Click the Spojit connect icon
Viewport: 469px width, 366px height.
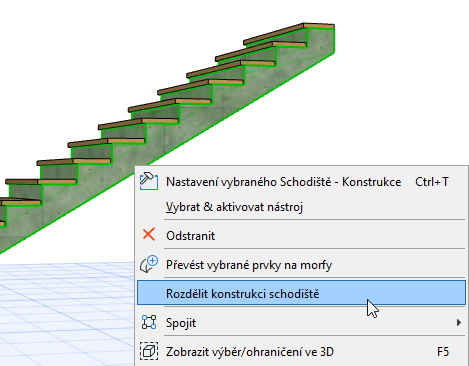[x=149, y=322]
